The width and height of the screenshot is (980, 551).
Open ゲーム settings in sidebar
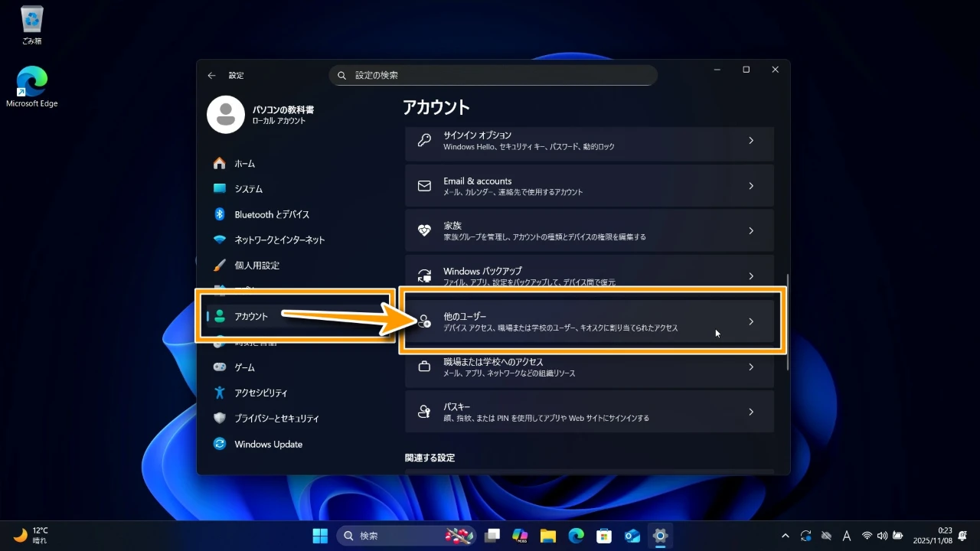pos(244,367)
